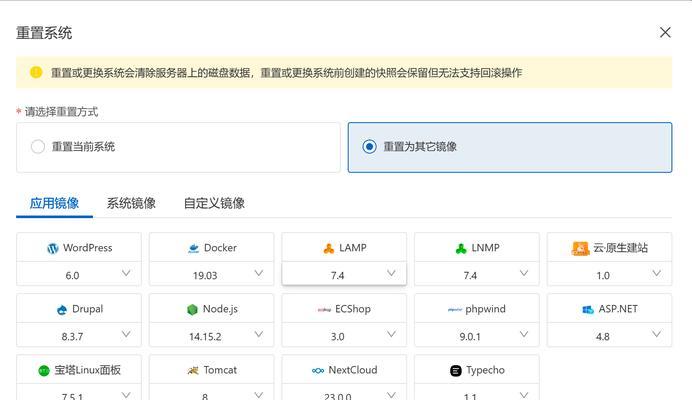Open the 云·原生建站 1.0 version dropdown
The width and height of the screenshot is (692, 400).
[609, 274]
